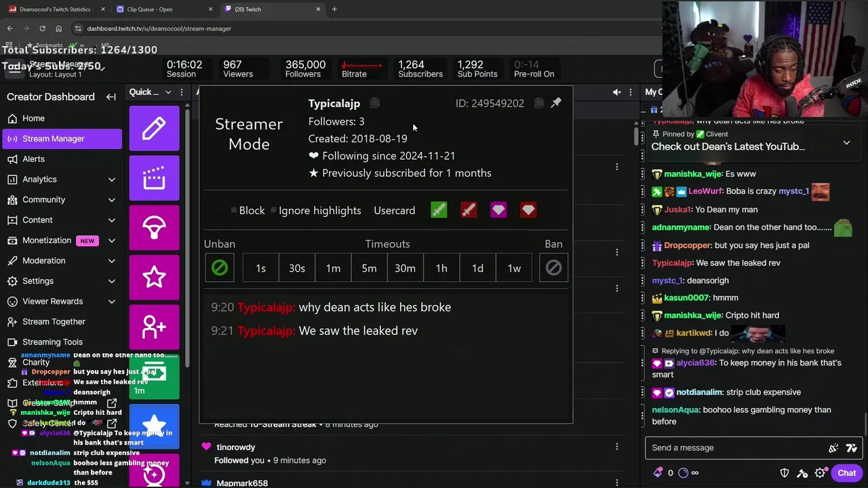The height and width of the screenshot is (488, 868).
Task: Click the magenta star quick action
Action: 154,277
